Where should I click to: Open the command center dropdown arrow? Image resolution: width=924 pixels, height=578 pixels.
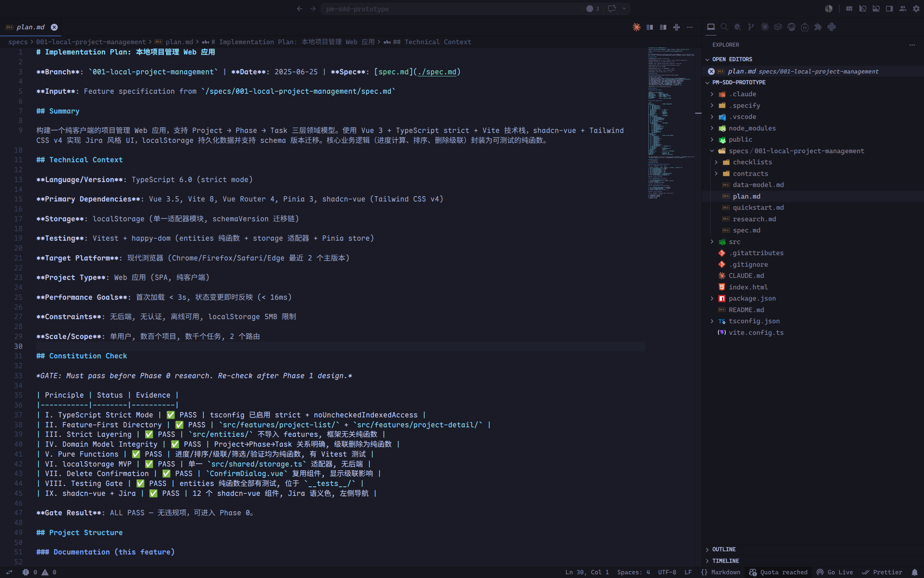[x=624, y=9]
